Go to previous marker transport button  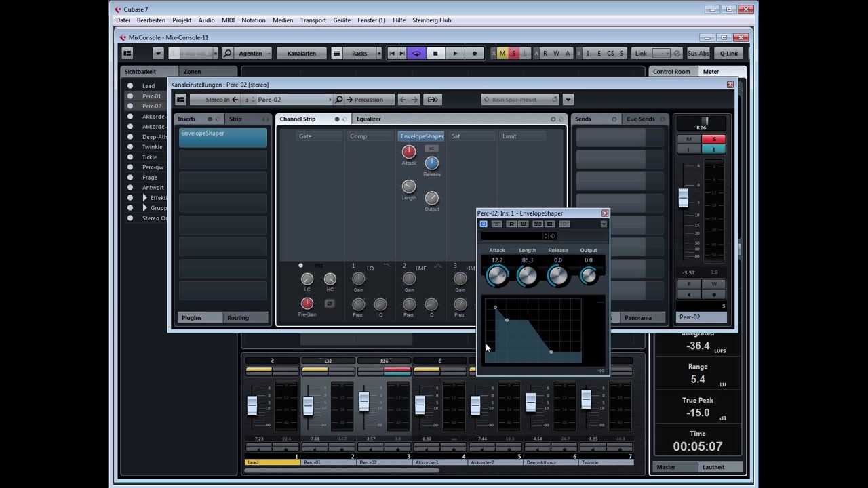coord(392,54)
